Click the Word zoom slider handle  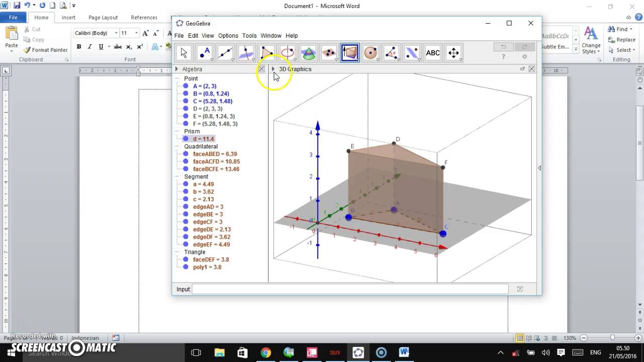[612, 338]
